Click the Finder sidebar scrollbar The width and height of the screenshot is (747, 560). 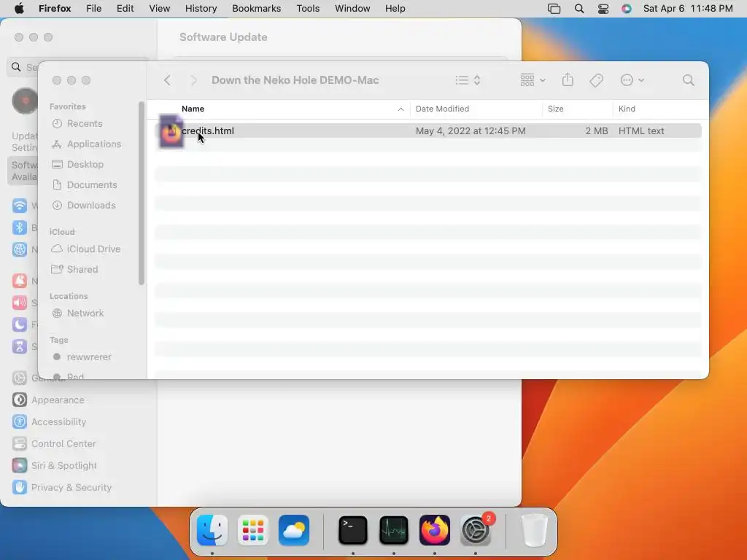(x=141, y=192)
